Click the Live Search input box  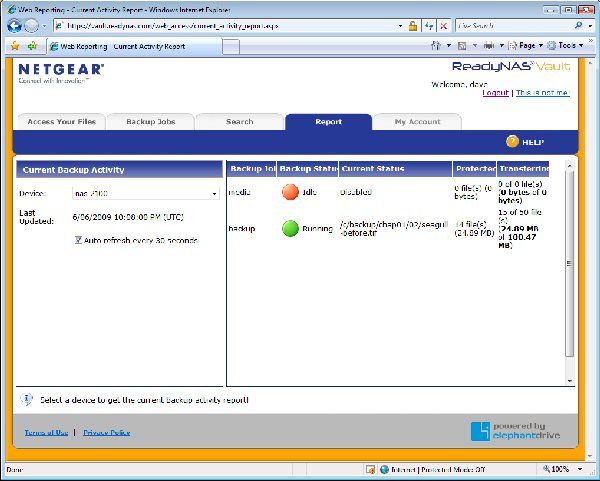coord(514,26)
